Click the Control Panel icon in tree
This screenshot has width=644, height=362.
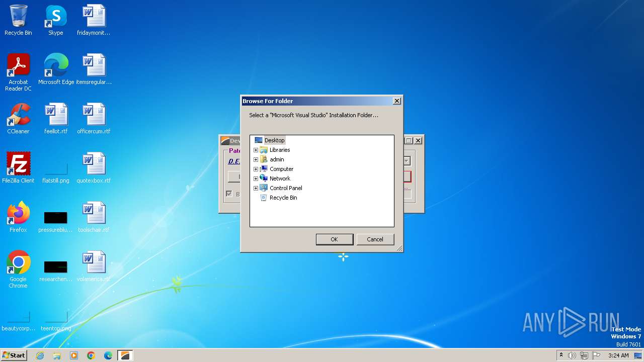pyautogui.click(x=264, y=188)
